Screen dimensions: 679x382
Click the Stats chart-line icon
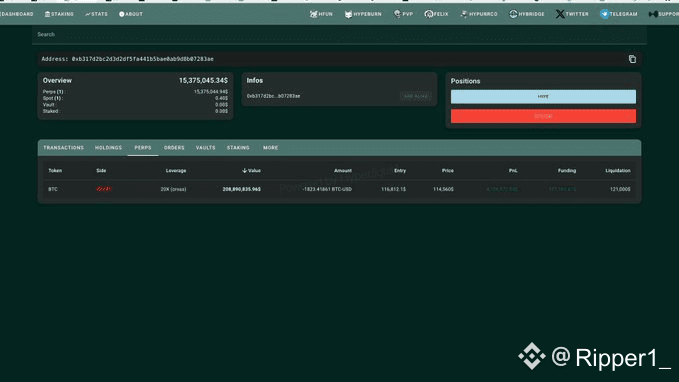87,14
